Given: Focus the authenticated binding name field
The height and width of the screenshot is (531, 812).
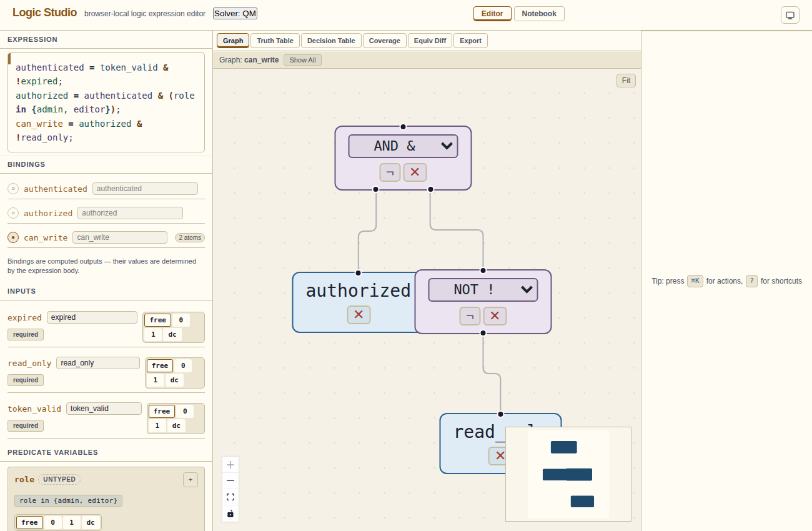Looking at the screenshot, I should 145,189.
